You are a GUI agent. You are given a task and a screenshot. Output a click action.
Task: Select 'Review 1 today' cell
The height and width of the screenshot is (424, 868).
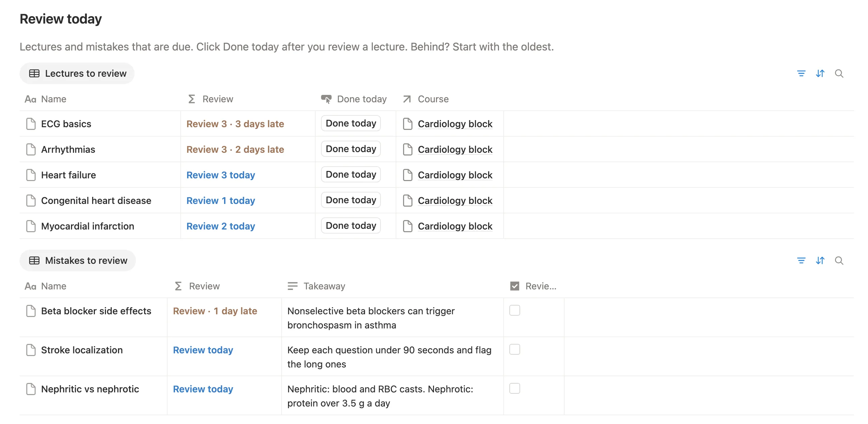[x=248, y=201]
